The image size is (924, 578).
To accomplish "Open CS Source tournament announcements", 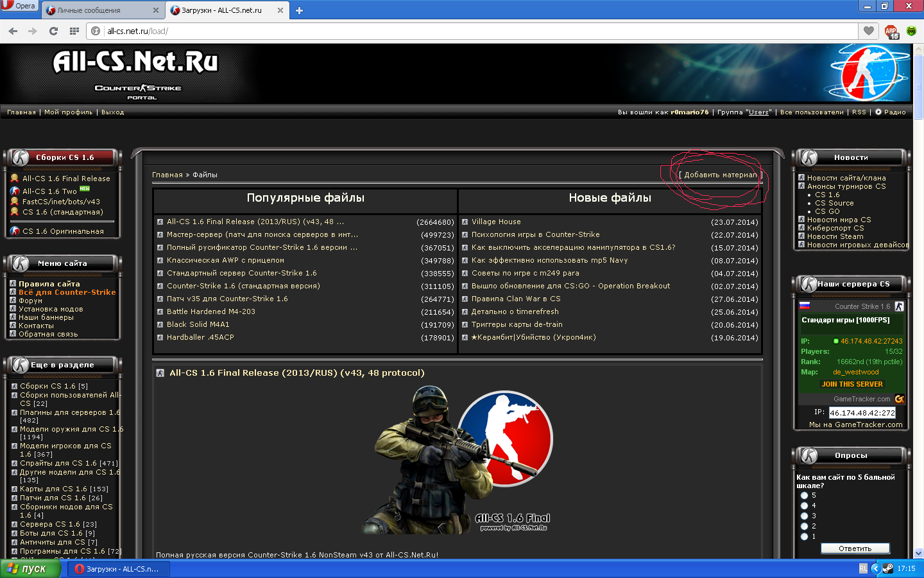I will pyautogui.click(x=834, y=203).
